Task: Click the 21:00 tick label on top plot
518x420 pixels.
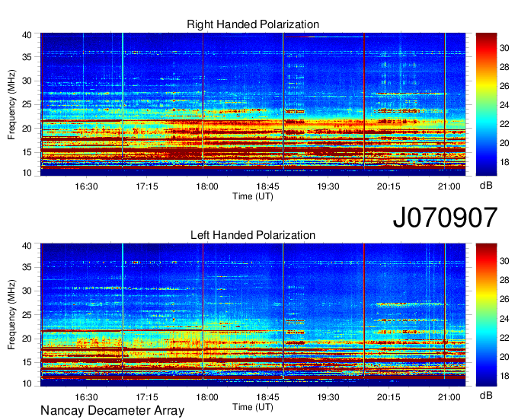Action: tap(449, 186)
